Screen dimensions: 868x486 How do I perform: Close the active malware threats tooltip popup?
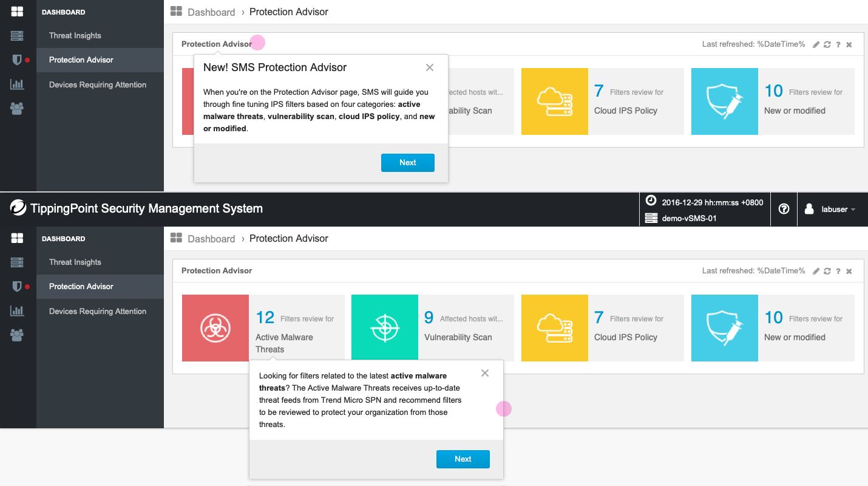485,373
